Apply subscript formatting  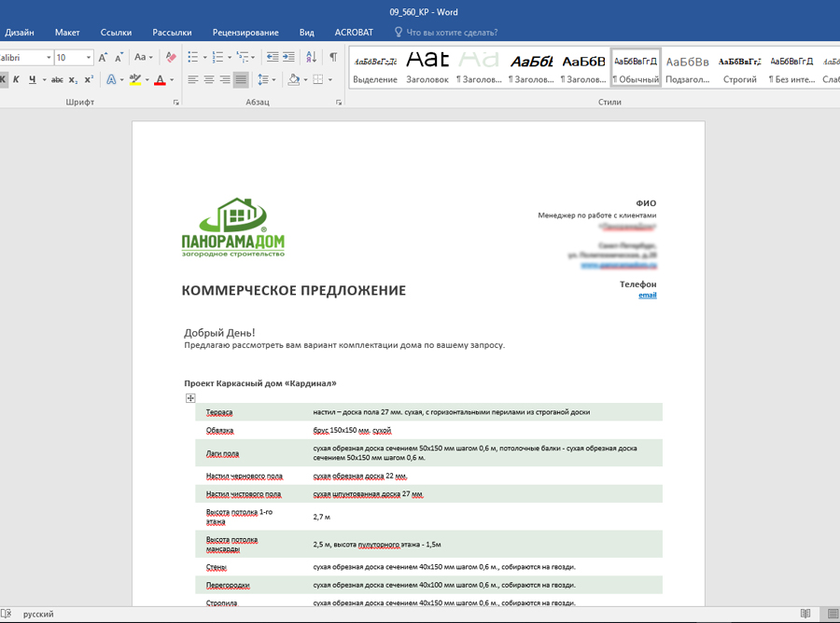[x=74, y=80]
